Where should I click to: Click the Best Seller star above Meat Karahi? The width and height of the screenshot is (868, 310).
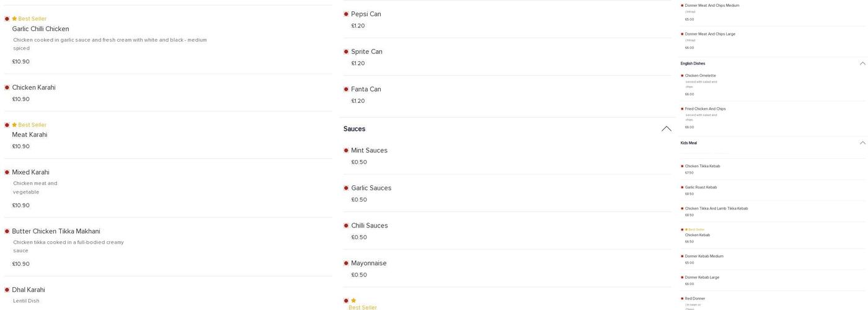coord(14,125)
